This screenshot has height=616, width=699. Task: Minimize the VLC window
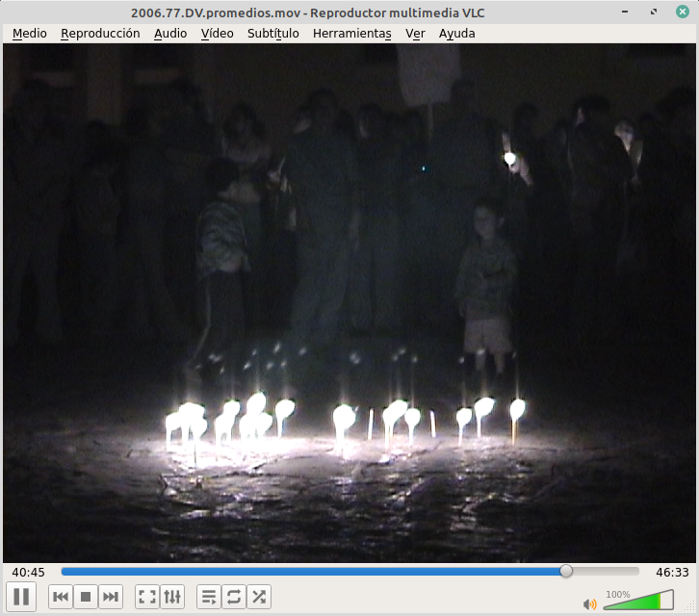[x=625, y=12]
